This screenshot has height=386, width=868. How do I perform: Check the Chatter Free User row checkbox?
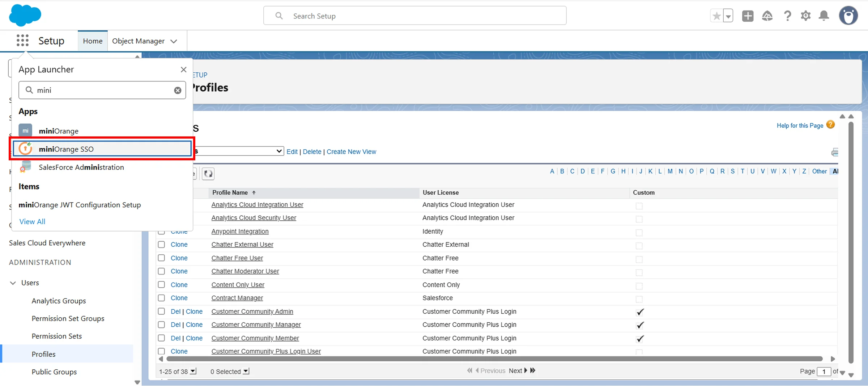click(161, 258)
